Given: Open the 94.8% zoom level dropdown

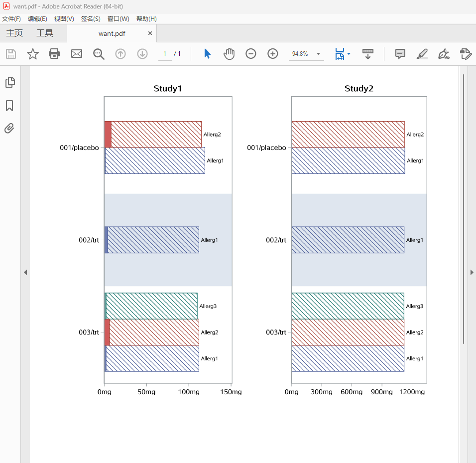Looking at the screenshot, I should [319, 54].
